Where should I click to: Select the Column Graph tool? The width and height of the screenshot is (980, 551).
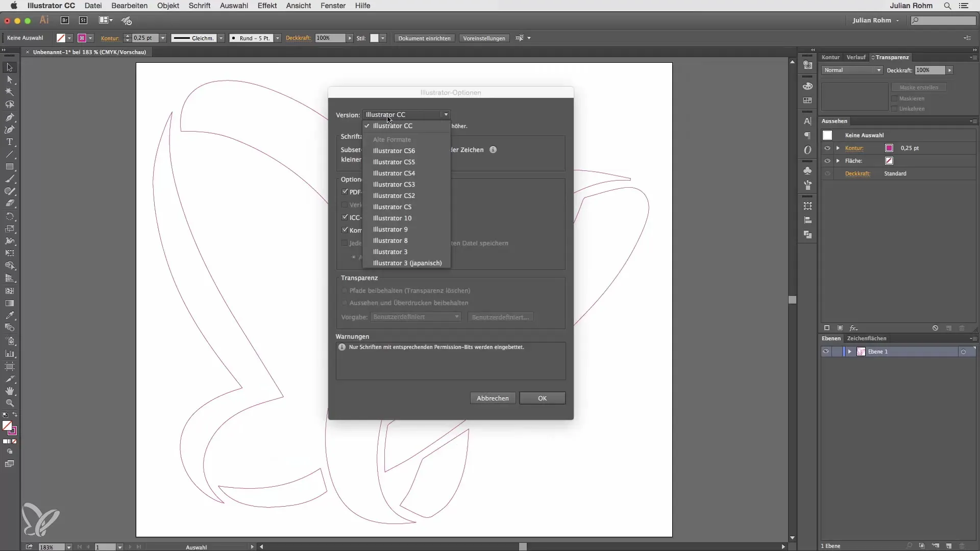[x=10, y=354]
